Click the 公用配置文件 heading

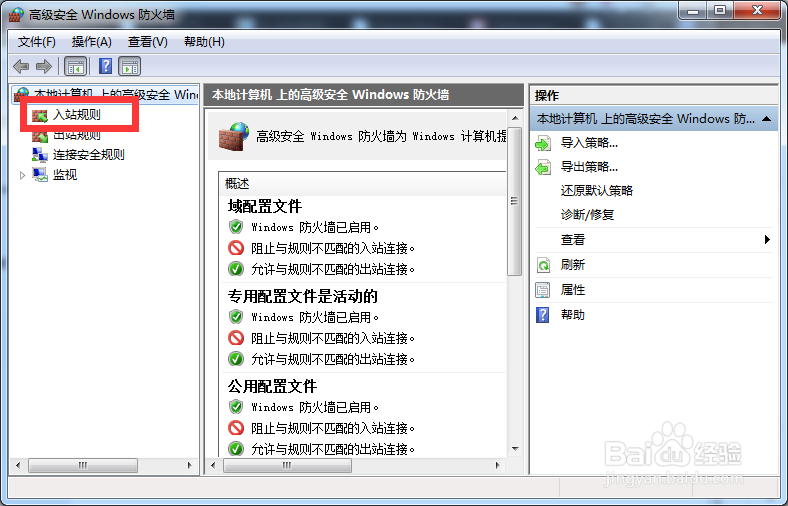coord(272,386)
